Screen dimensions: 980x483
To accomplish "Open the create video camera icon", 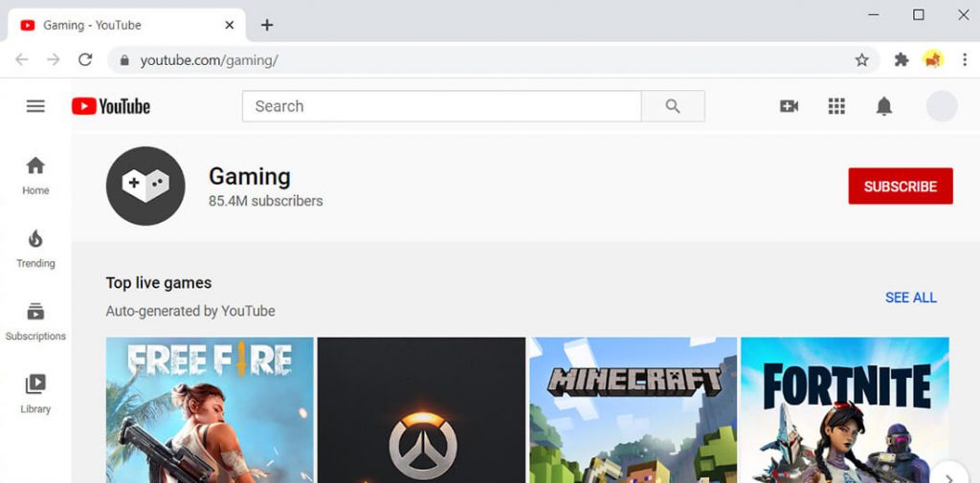I will (x=790, y=106).
